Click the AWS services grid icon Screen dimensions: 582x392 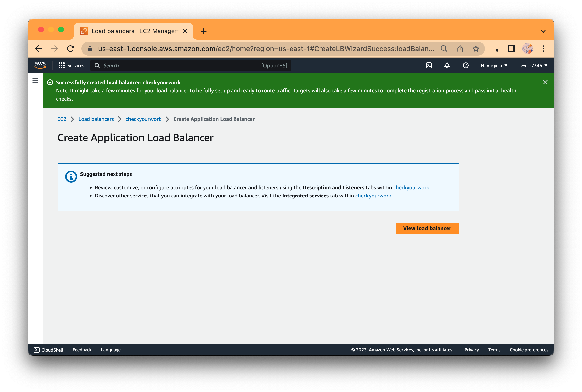[x=61, y=65]
